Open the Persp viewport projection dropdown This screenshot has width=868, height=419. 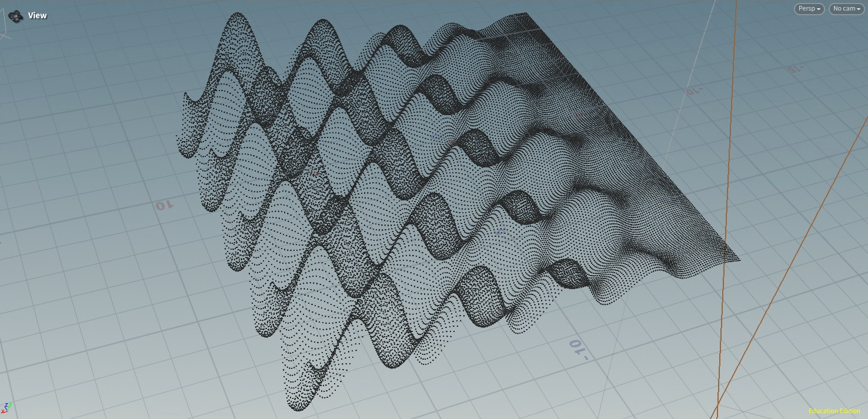pyautogui.click(x=810, y=9)
